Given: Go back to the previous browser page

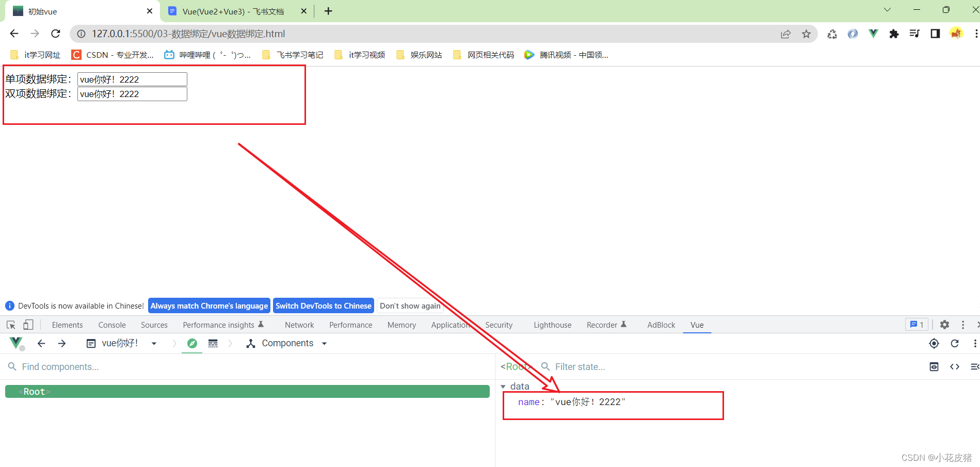Looking at the screenshot, I should point(14,34).
